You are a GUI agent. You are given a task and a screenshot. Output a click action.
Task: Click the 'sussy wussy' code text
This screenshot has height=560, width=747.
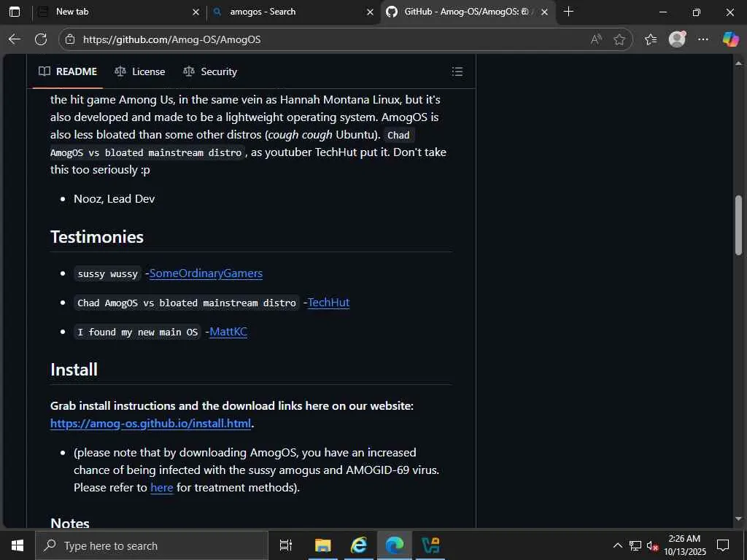108,274
